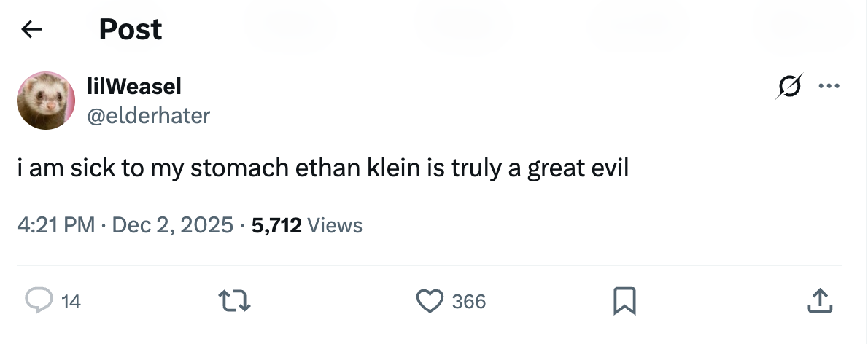Click the 5,712 view count number
The height and width of the screenshot is (344, 868).
[x=276, y=225]
